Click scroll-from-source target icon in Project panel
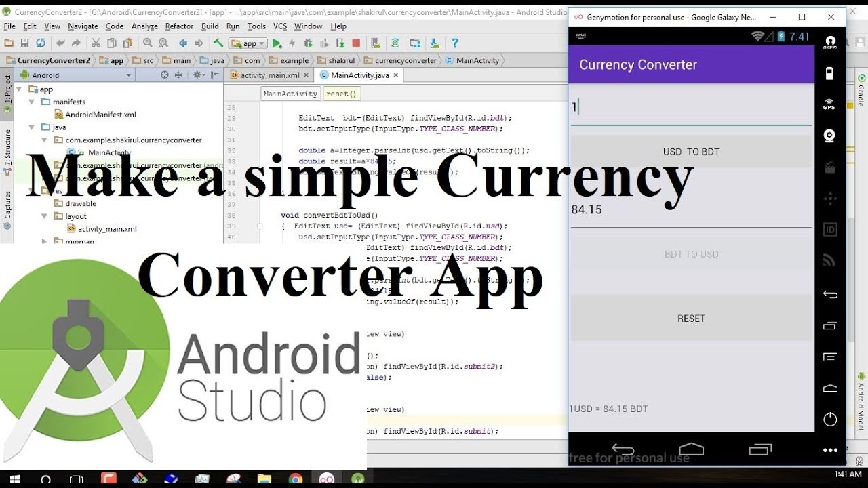This screenshot has width=868, height=488. click(x=165, y=75)
